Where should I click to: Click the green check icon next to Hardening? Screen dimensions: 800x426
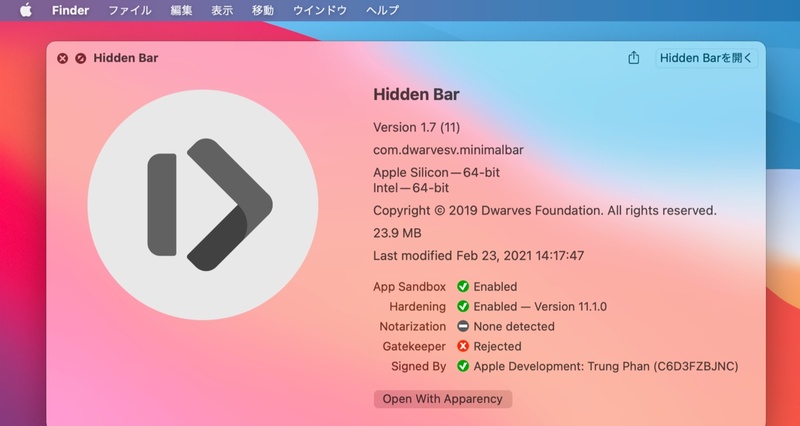click(x=463, y=307)
